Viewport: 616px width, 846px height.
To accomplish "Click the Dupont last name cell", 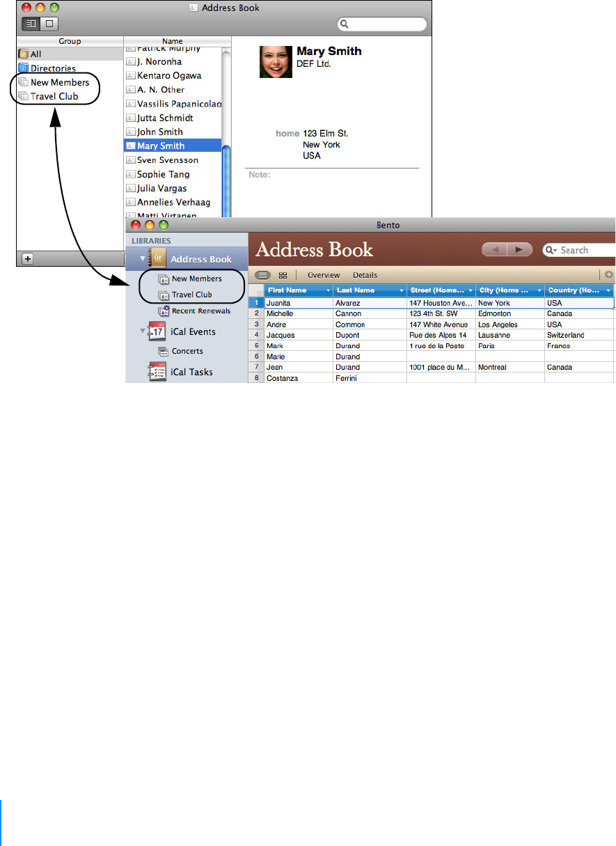I will (370, 335).
